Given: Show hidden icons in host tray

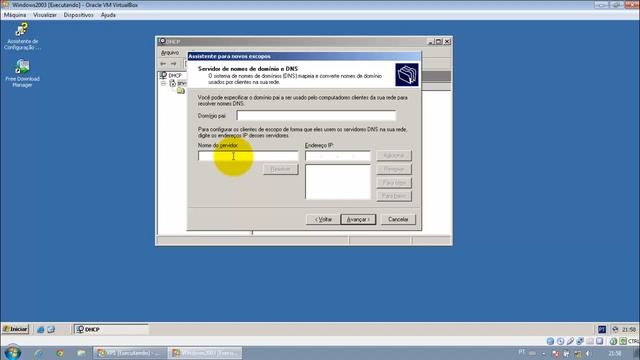Looking at the screenshot, I should [x=544, y=353].
